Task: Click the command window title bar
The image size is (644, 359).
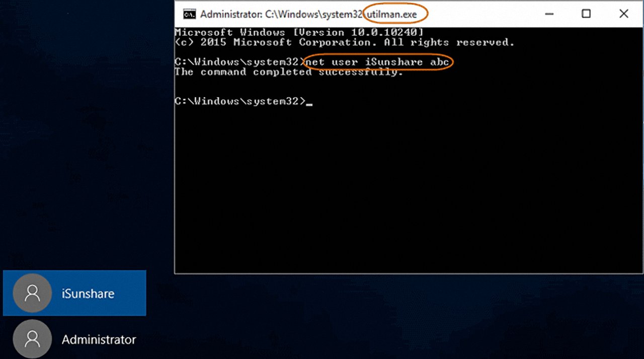Action: click(478, 14)
